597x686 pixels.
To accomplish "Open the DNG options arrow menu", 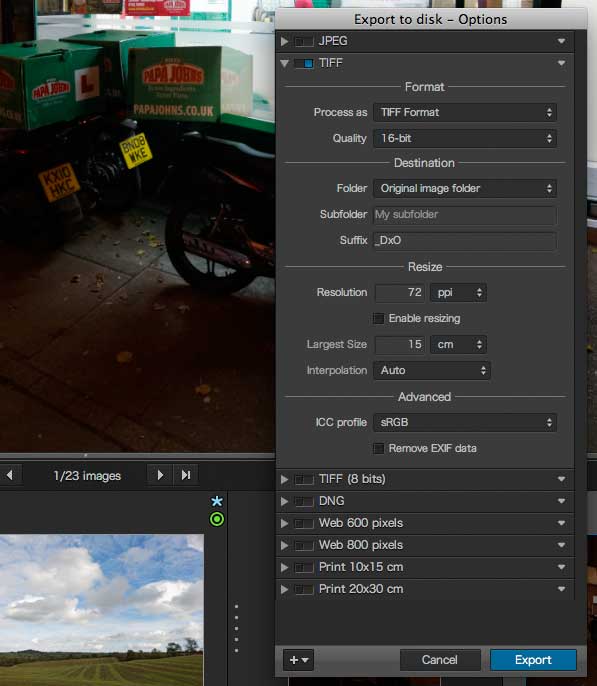I will coord(561,501).
